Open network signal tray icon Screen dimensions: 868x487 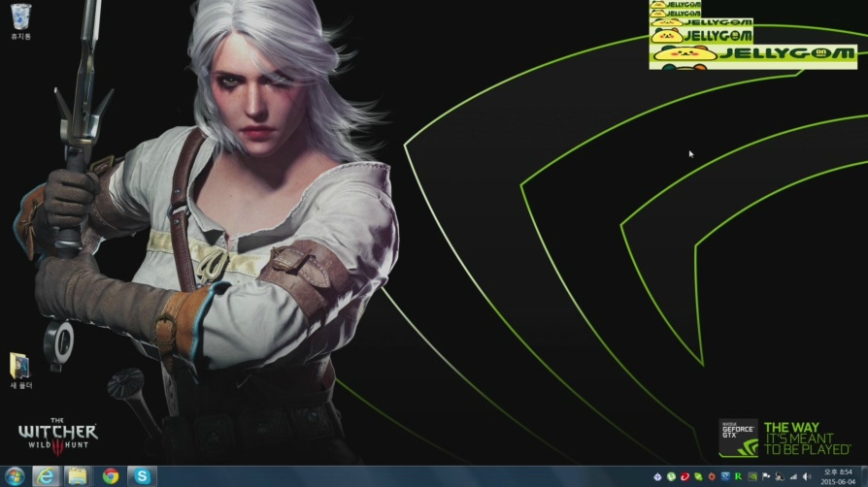pyautogui.click(x=793, y=476)
